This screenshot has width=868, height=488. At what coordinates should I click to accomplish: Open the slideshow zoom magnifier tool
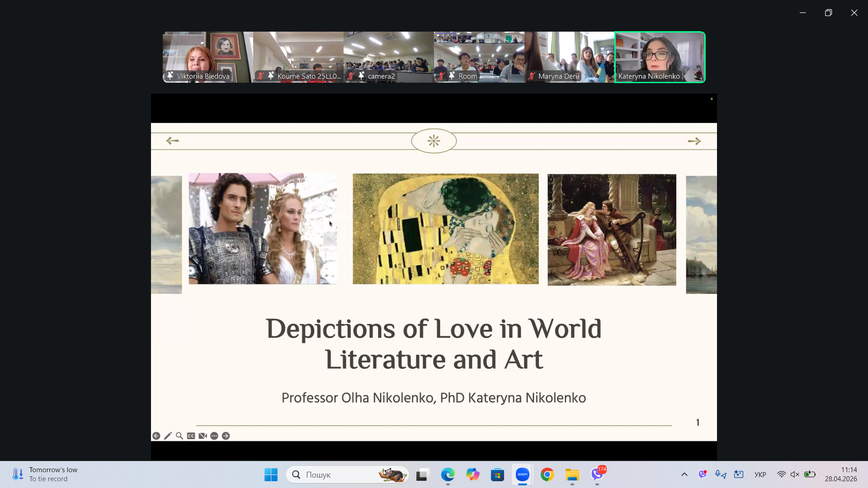tap(179, 436)
